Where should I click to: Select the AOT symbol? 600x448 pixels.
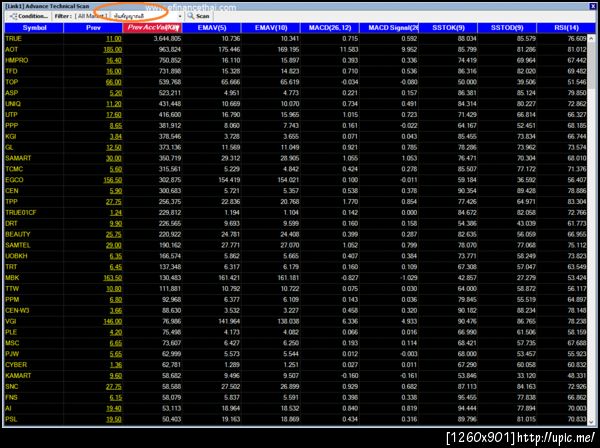11,49
